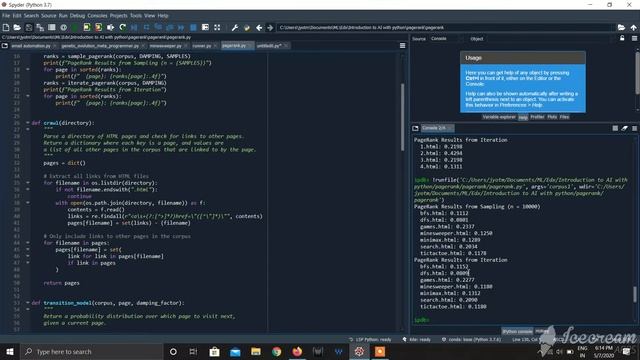Toggle fullscreen mode toolbar icon
Screen dimensions: 640x360
pyautogui.click(x=217, y=27)
